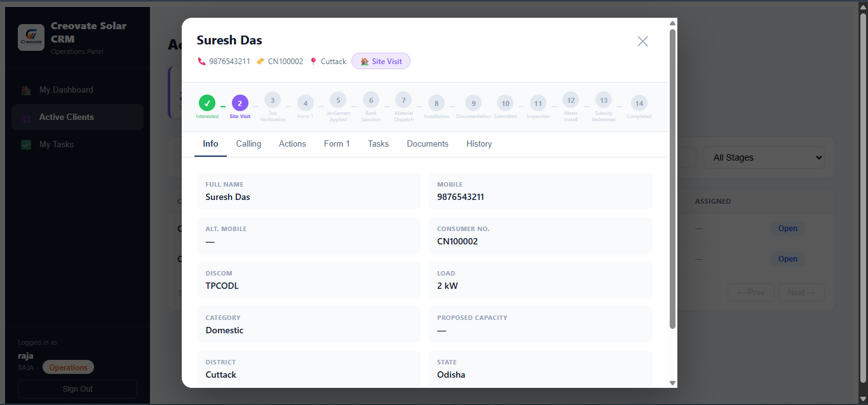Click the logged-in username raja

[25, 356]
